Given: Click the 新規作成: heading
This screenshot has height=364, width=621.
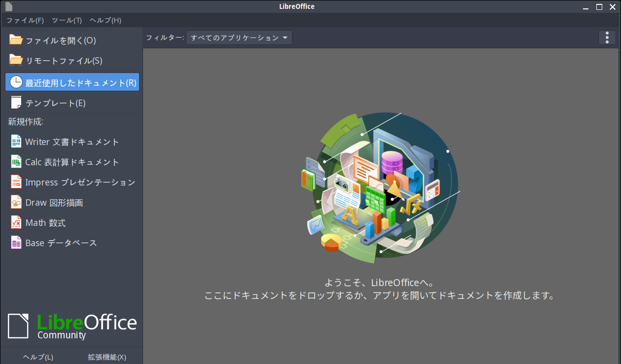Looking at the screenshot, I should 26,121.
